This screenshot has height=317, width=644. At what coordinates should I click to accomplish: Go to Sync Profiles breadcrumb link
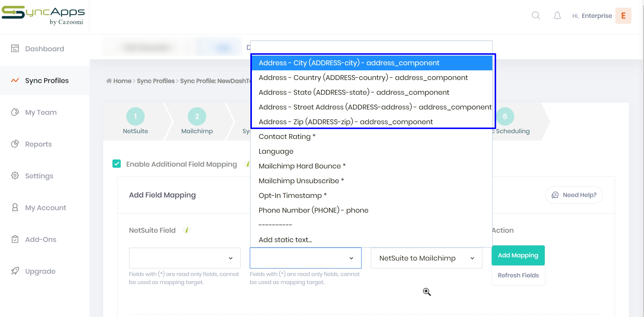pyautogui.click(x=156, y=81)
